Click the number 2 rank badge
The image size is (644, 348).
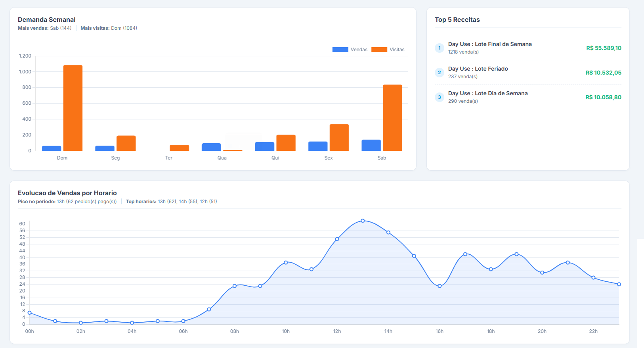tap(439, 73)
